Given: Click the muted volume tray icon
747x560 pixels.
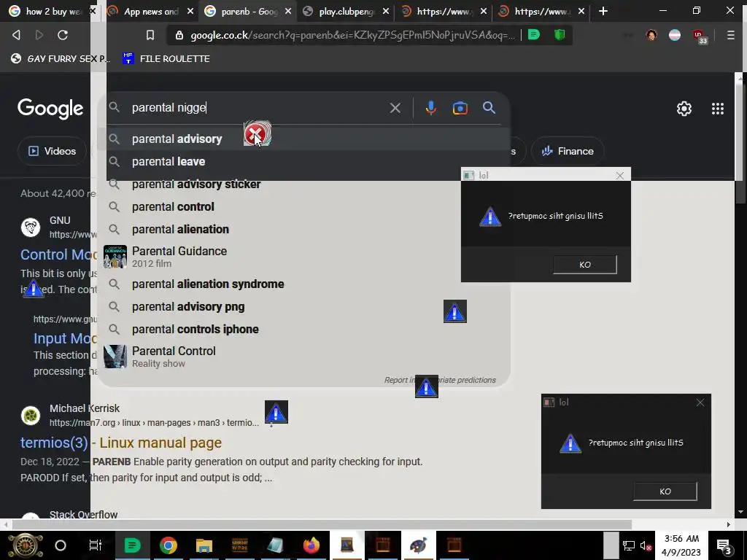Looking at the screenshot, I should coord(646,545).
